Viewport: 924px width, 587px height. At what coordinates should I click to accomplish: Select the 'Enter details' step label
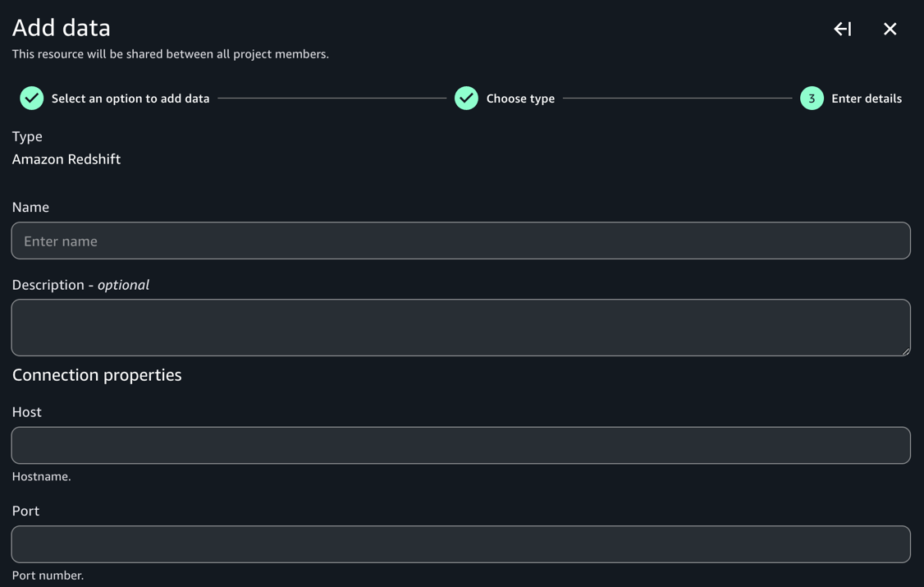click(866, 99)
